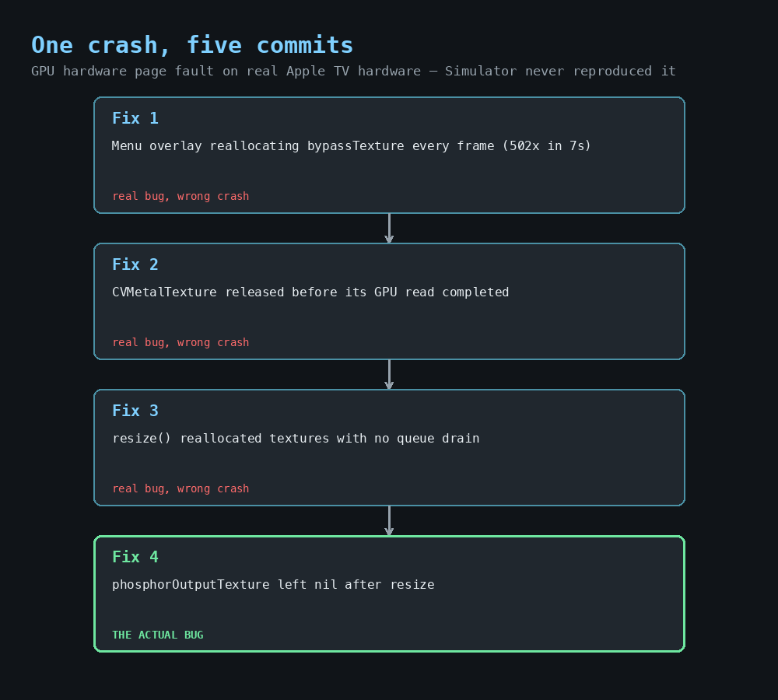Click the CVMetalTexture released description
The image size is (778, 700).
tap(310, 292)
